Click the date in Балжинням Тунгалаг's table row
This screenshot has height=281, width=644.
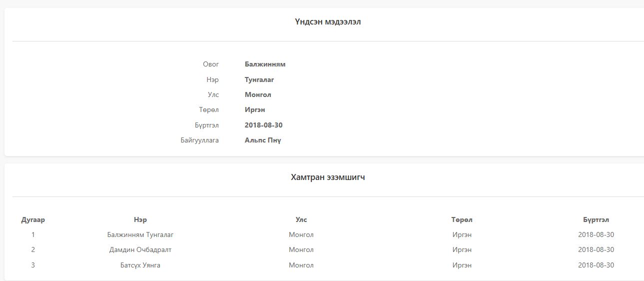[596, 234]
